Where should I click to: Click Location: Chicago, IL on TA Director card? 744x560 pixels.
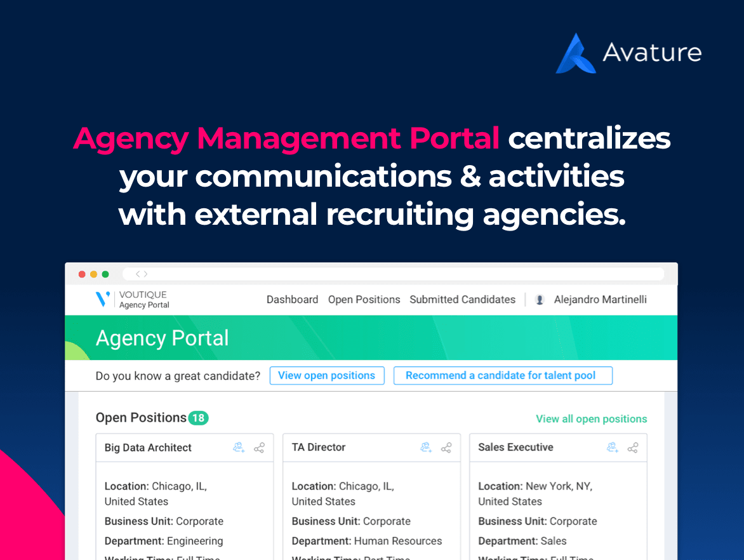(343, 493)
